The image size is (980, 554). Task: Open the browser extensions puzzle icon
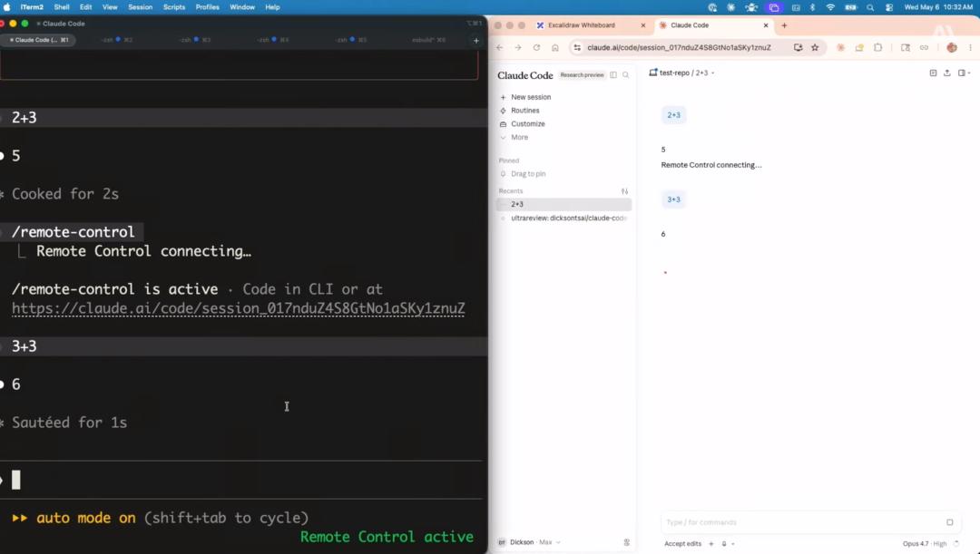(878, 47)
